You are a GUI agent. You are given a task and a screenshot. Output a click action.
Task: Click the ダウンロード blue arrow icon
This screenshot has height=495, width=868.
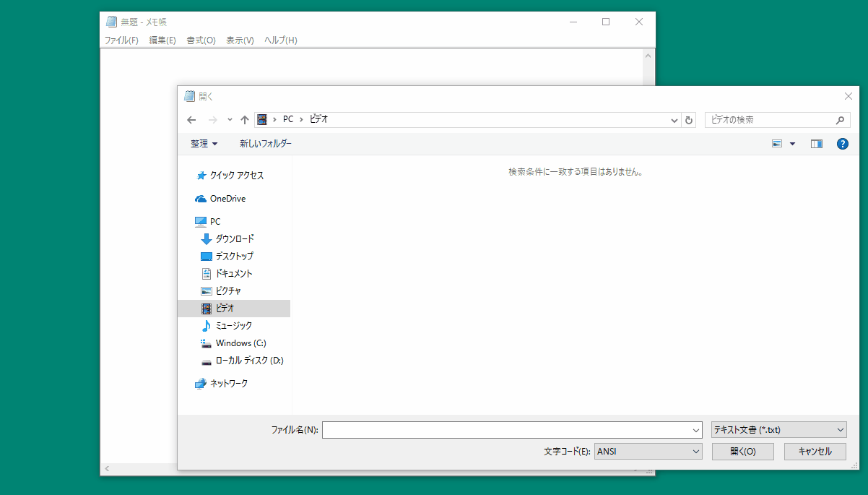tap(207, 238)
